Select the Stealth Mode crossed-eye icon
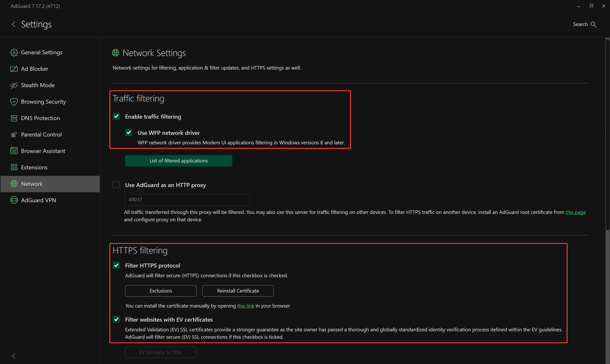The image size is (610, 364). point(14,85)
